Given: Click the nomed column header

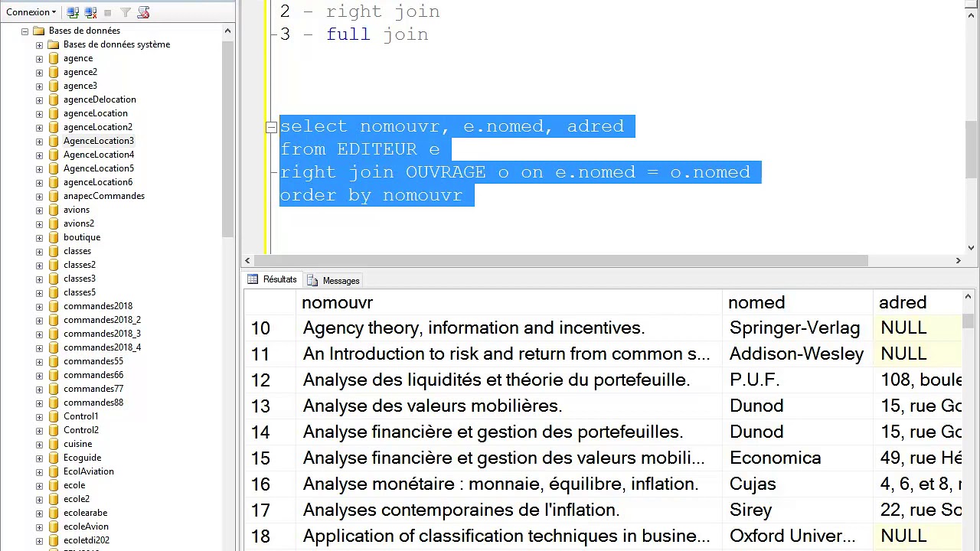Looking at the screenshot, I should pyautogui.click(x=798, y=302).
